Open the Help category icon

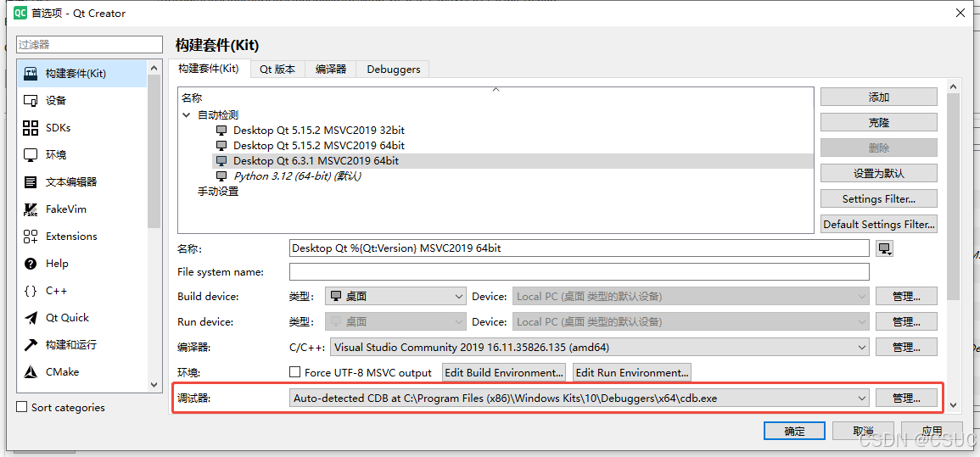coord(31,264)
